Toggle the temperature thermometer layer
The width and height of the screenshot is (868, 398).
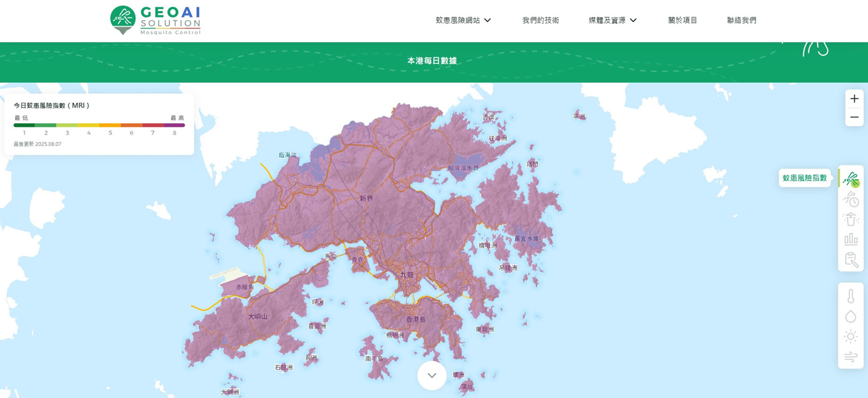click(851, 296)
